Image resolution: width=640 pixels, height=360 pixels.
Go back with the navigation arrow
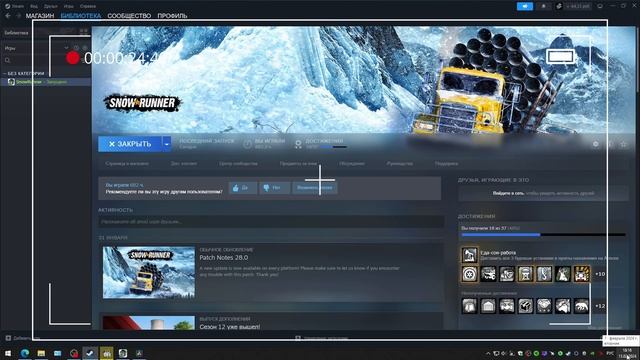pos(7,16)
